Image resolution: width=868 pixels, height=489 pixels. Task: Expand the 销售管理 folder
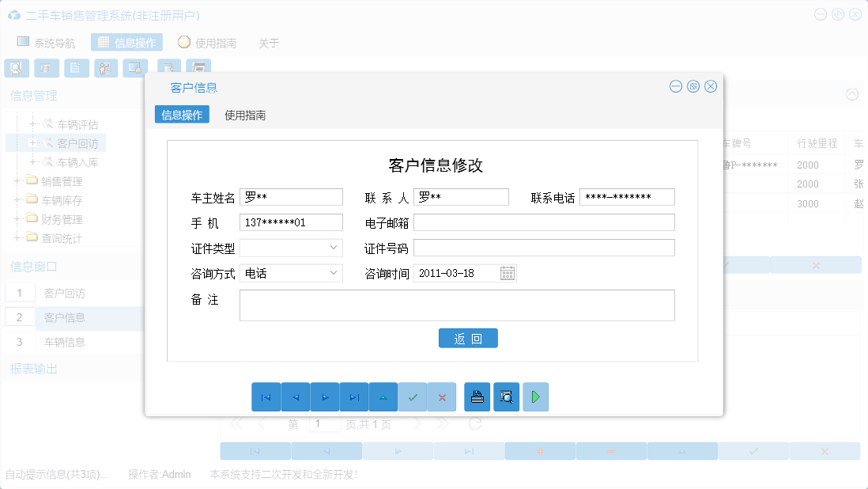19,180
